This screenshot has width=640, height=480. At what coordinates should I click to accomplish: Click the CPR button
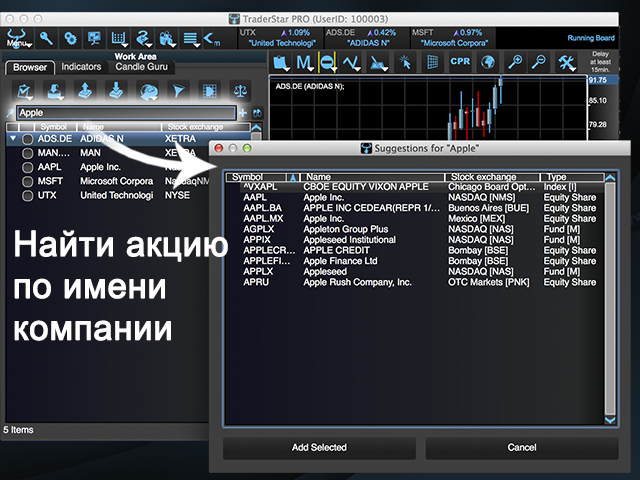[x=460, y=61]
